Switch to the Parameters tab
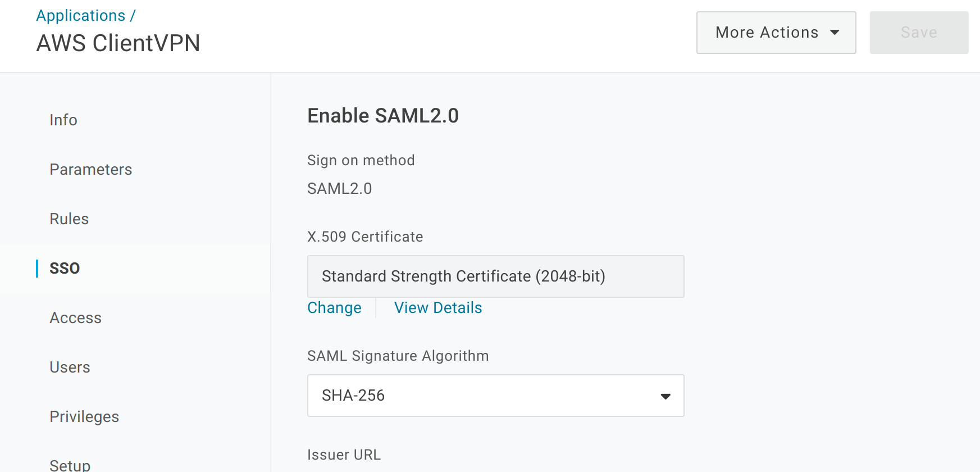 click(91, 169)
